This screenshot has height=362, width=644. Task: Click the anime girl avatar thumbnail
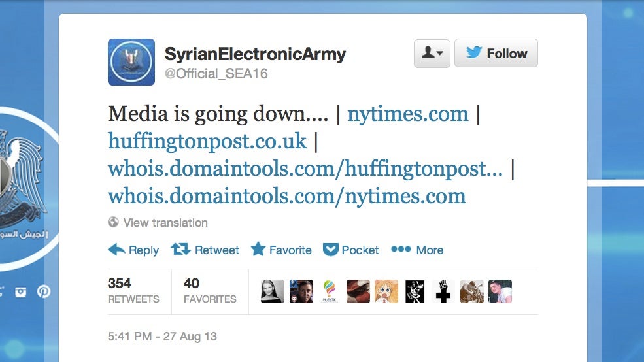click(386, 291)
